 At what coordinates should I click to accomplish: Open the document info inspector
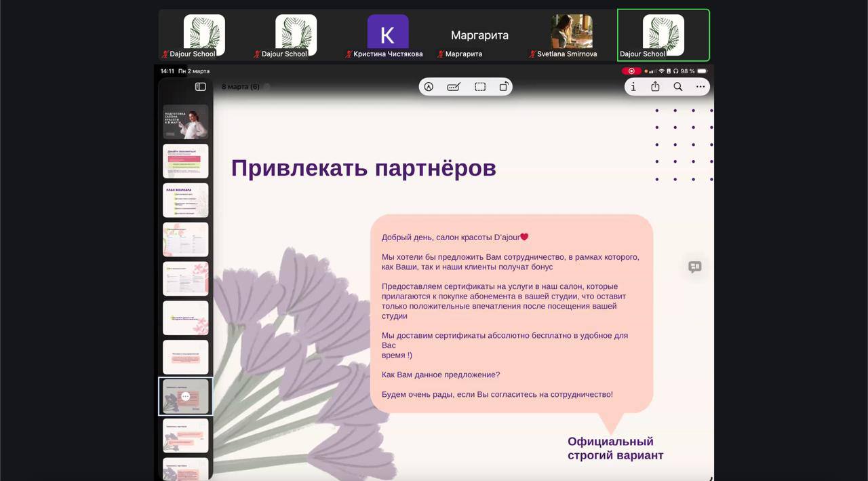[633, 87]
